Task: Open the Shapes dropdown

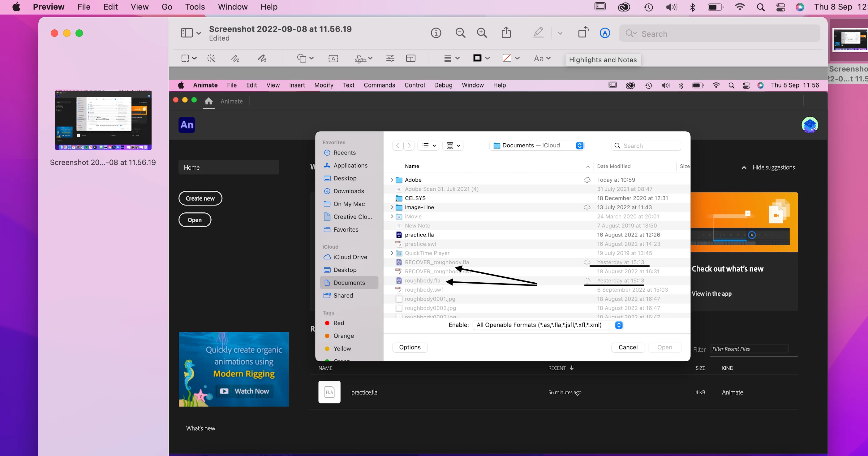Action: point(305,58)
